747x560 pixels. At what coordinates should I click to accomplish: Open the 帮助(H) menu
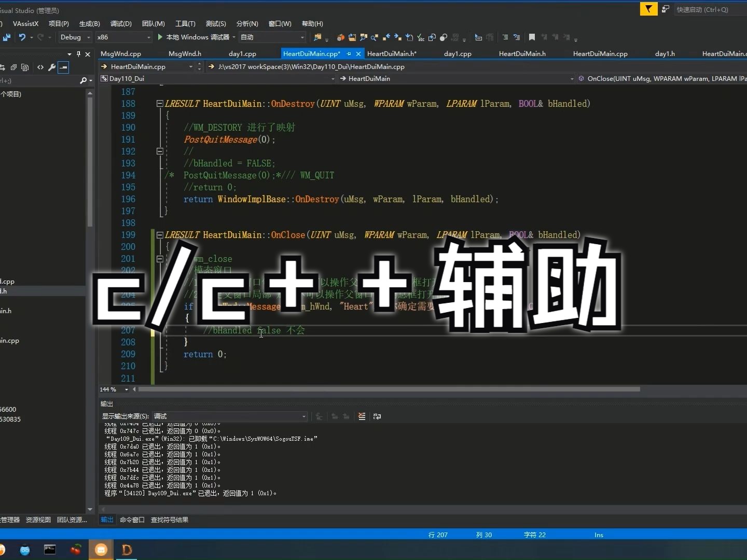[x=312, y=24]
